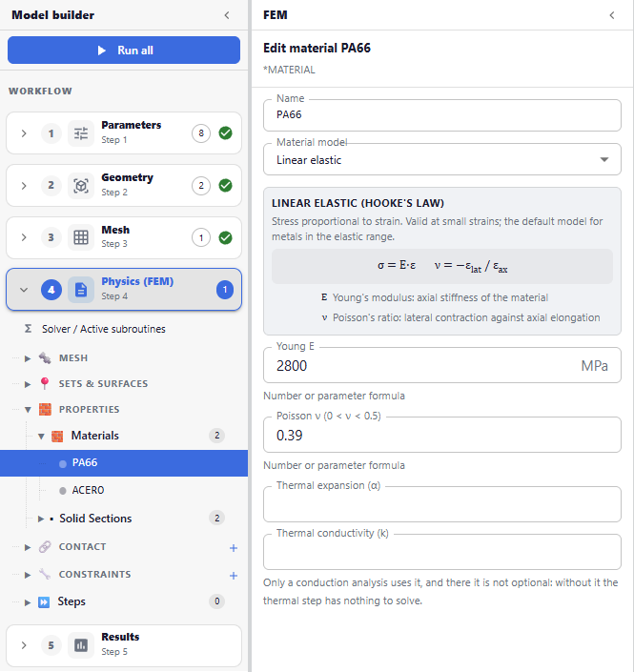This screenshot has width=634, height=672.
Task: Click the CONSTRAINTS wrench icon
Action: [x=45, y=574]
